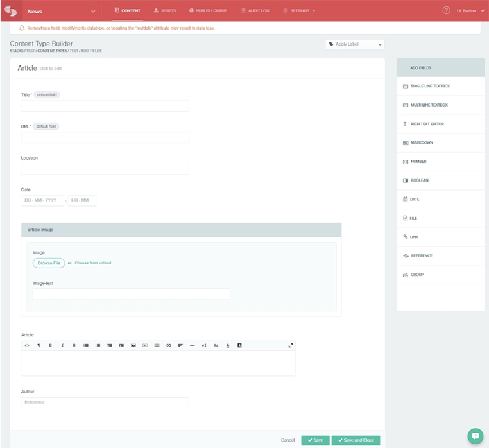The height and width of the screenshot is (448, 489).
Task: Expand the Settings menu
Action: (300, 11)
